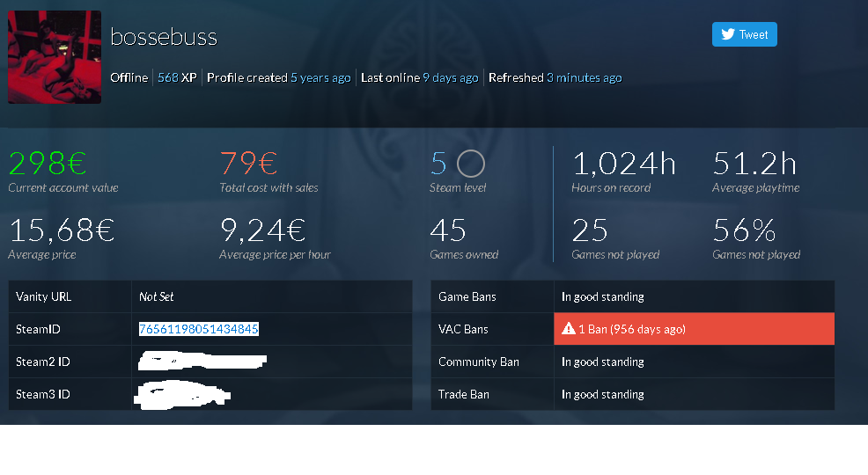Click the Last online 9 days ago text

pos(419,77)
